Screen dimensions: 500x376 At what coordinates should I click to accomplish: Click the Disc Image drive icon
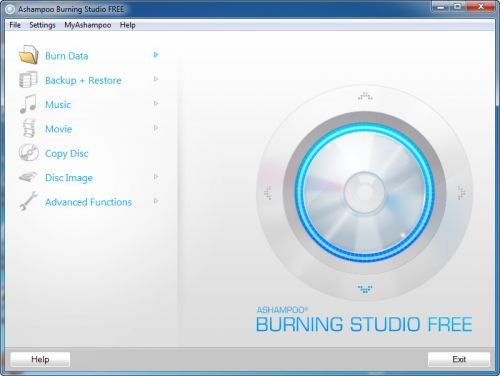[x=28, y=176]
